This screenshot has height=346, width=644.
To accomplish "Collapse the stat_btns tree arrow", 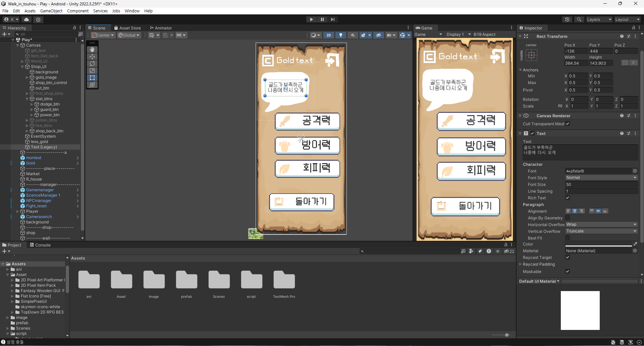I will 27,99.
